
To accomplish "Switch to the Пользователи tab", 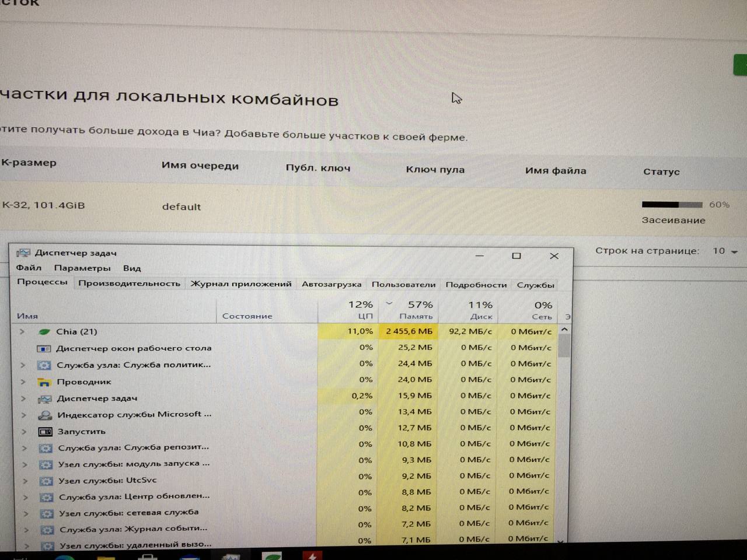I will (x=403, y=285).
